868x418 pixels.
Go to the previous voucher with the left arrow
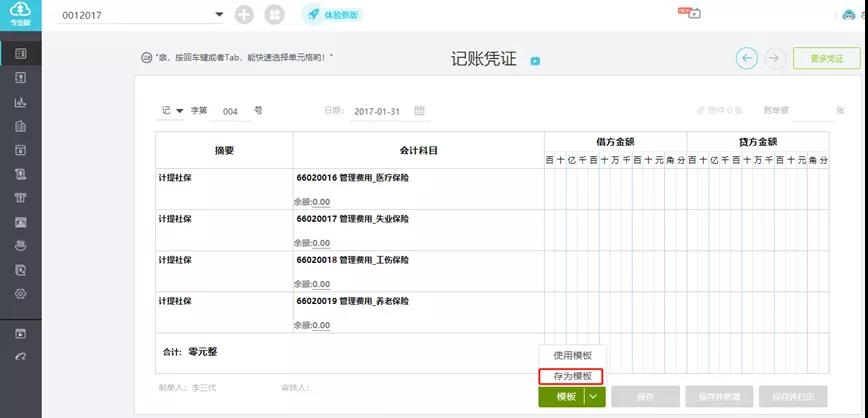click(747, 58)
